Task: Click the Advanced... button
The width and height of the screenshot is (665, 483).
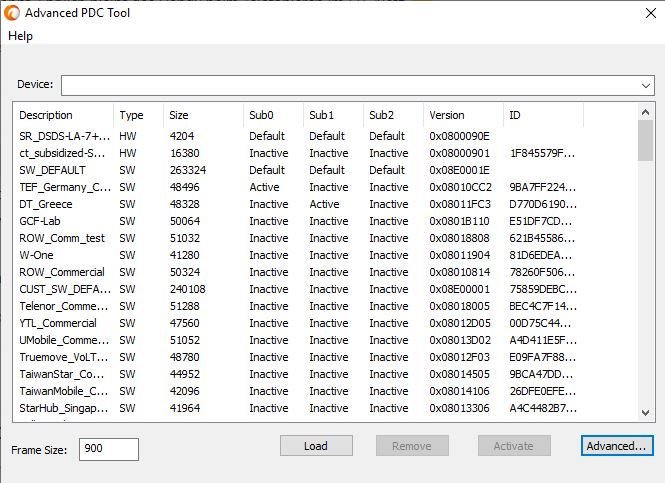Action: [617, 446]
